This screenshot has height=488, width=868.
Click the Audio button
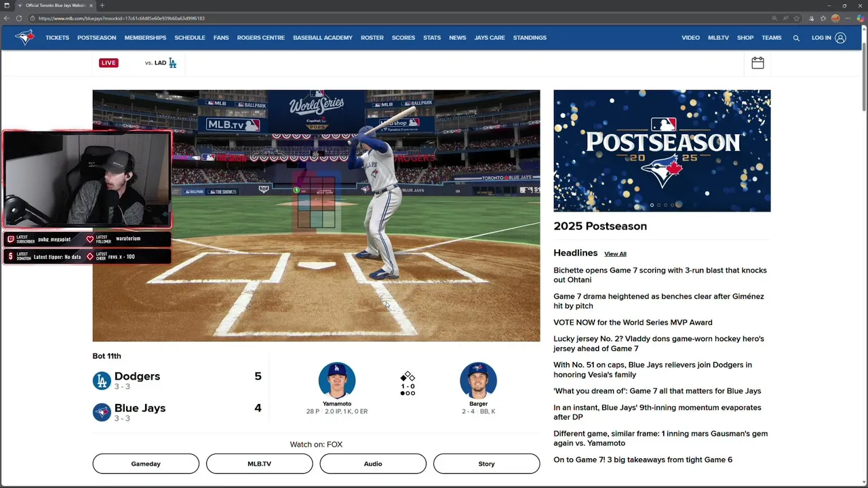point(373,464)
